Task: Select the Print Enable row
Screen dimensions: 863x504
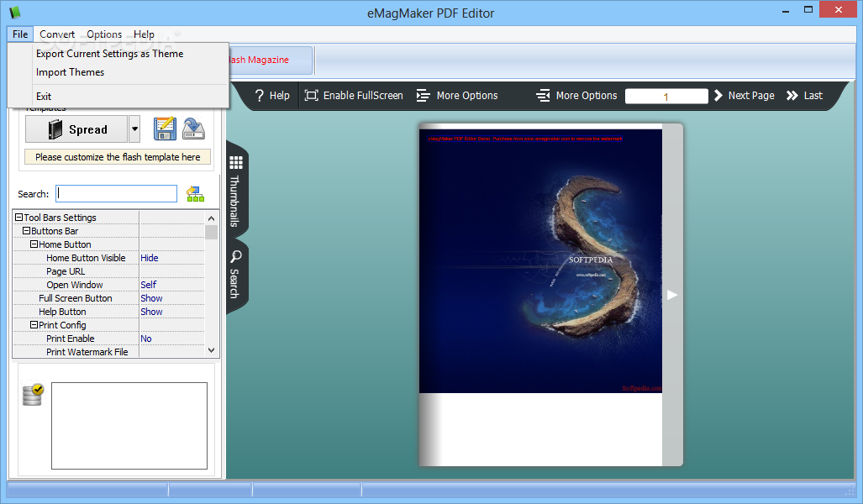Action: pyautogui.click(x=71, y=339)
